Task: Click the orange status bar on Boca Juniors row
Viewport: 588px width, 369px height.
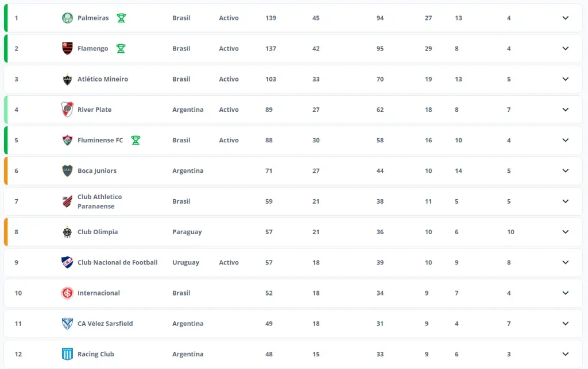Action: (x=6, y=170)
